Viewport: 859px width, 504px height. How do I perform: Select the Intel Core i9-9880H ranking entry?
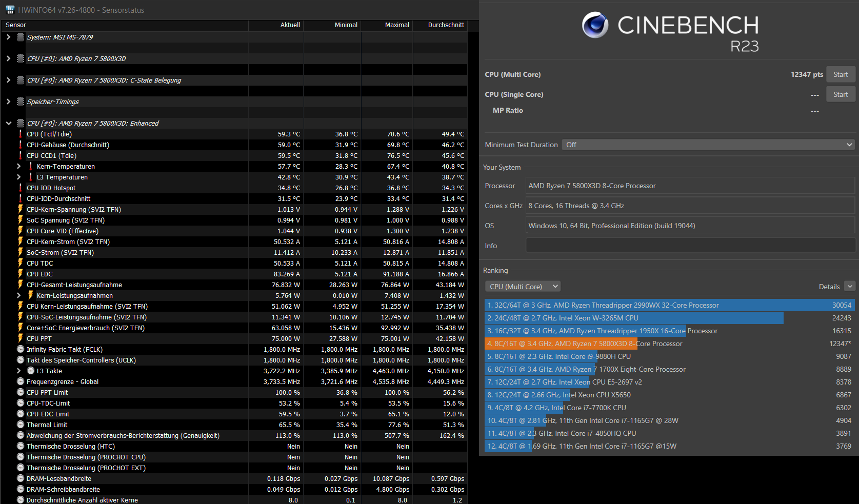pyautogui.click(x=670, y=356)
